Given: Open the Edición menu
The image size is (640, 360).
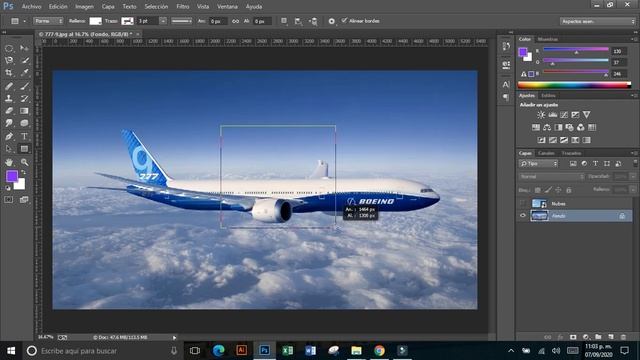Looking at the screenshot, I should (58, 7).
